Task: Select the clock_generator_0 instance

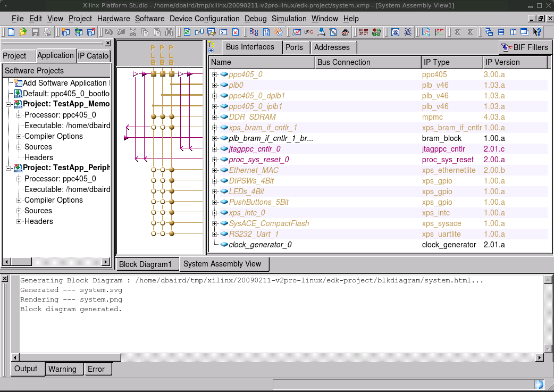Action: click(x=261, y=245)
